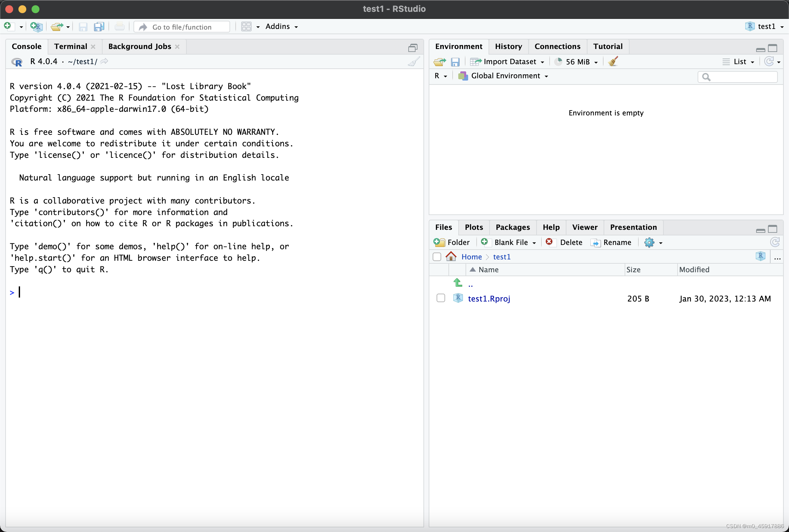Open the List view mode dropdown
The height and width of the screenshot is (532, 789).
739,61
